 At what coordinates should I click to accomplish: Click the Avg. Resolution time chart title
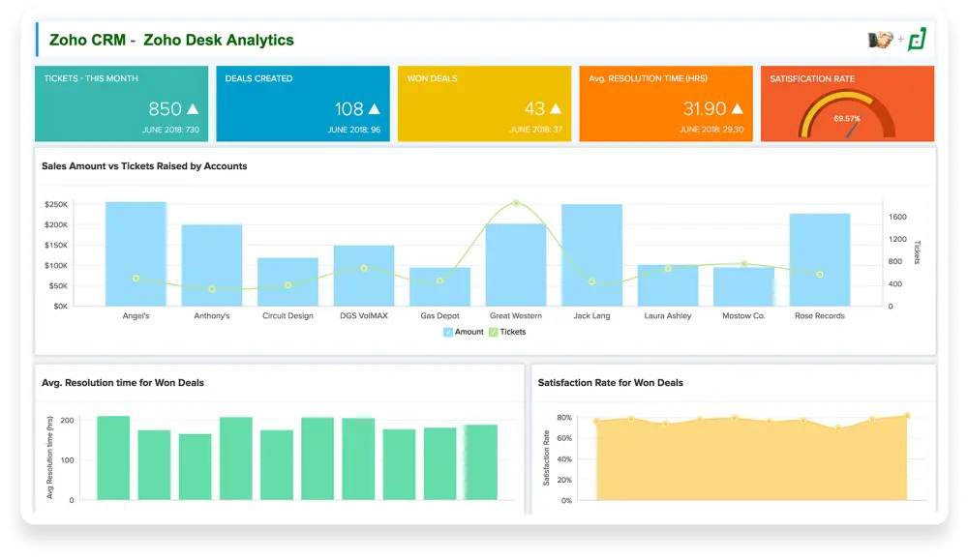coord(123,382)
